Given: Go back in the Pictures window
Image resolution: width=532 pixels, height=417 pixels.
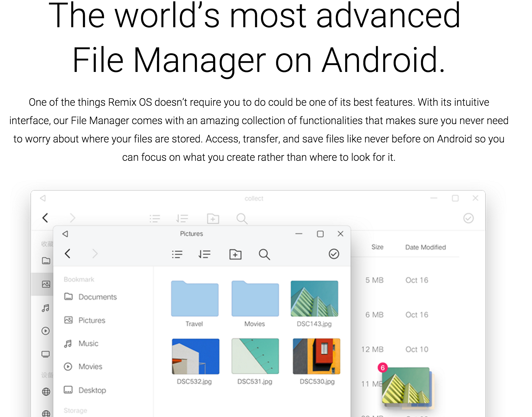Looking at the screenshot, I should [x=68, y=254].
